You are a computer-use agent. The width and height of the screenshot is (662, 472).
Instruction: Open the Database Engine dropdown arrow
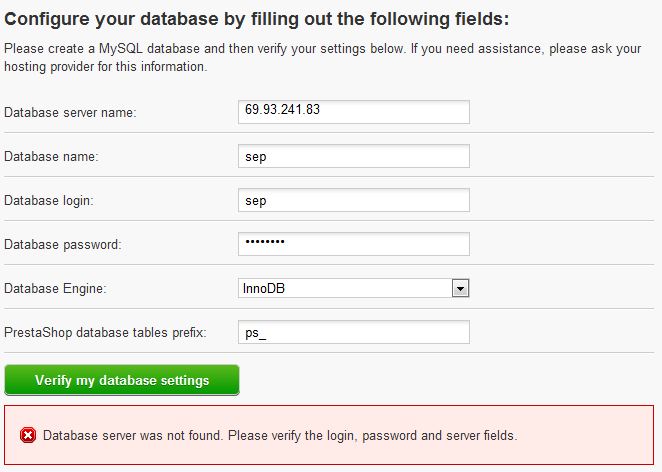[x=460, y=289]
